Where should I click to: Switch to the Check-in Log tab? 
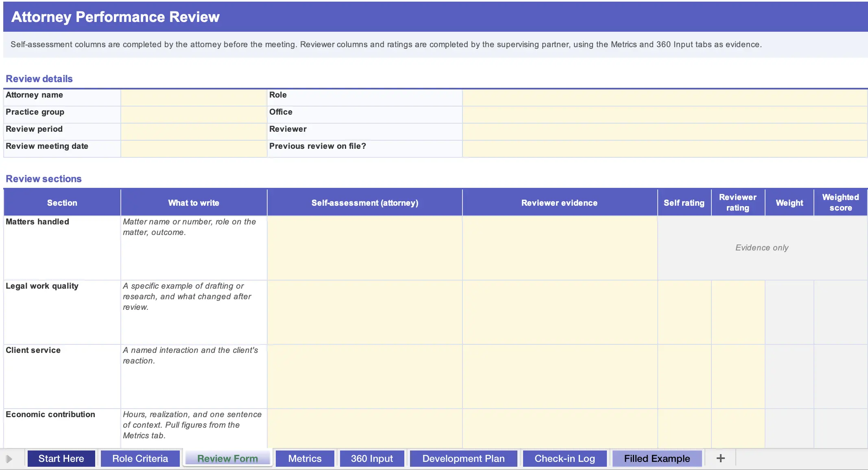pos(565,459)
